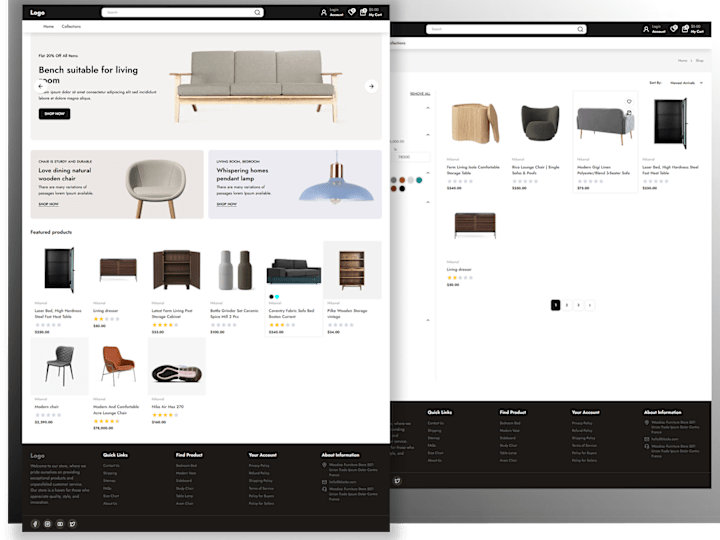Click the Shop Now button on hero banner
The width and height of the screenshot is (720, 540).
[54, 113]
